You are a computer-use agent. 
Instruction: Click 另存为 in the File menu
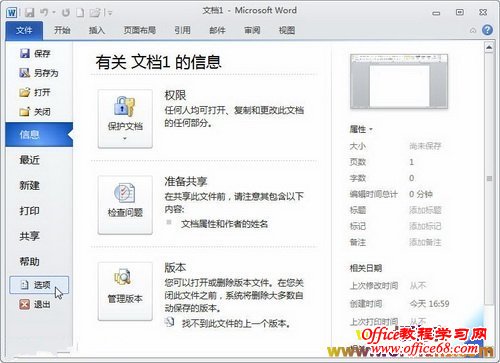[39, 73]
